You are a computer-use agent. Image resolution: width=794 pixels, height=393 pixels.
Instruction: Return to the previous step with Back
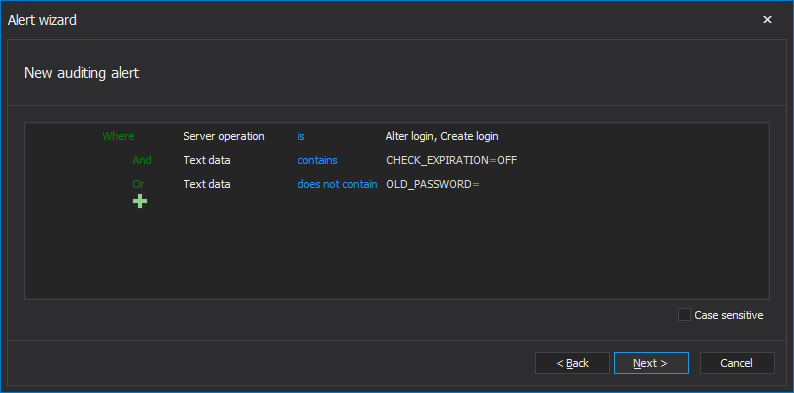tap(572, 363)
